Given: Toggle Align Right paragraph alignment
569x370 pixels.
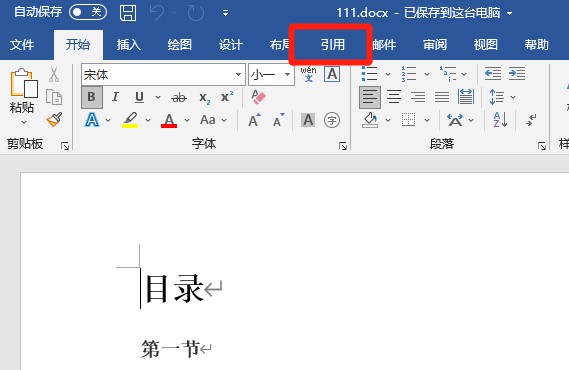Looking at the screenshot, I should point(418,97).
